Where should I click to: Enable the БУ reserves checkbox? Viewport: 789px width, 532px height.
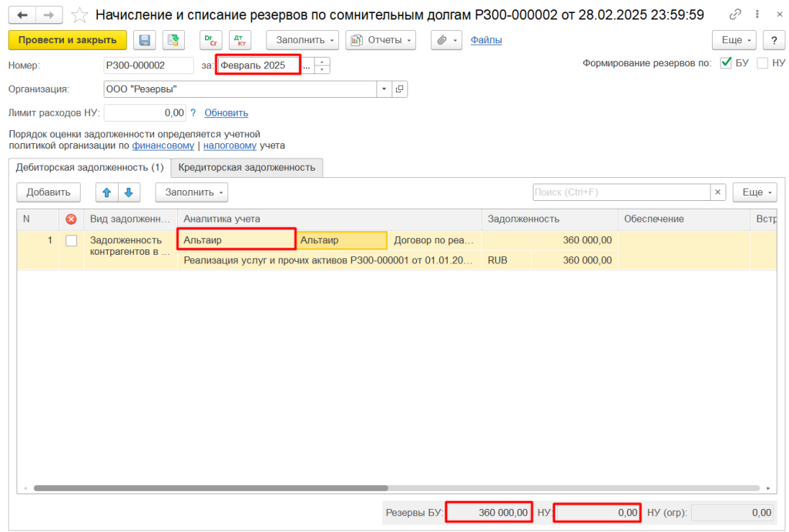pos(726,63)
